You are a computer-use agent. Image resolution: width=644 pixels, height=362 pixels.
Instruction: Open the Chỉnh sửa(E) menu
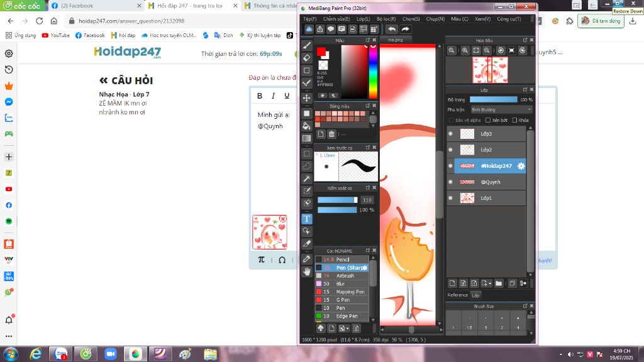336,19
